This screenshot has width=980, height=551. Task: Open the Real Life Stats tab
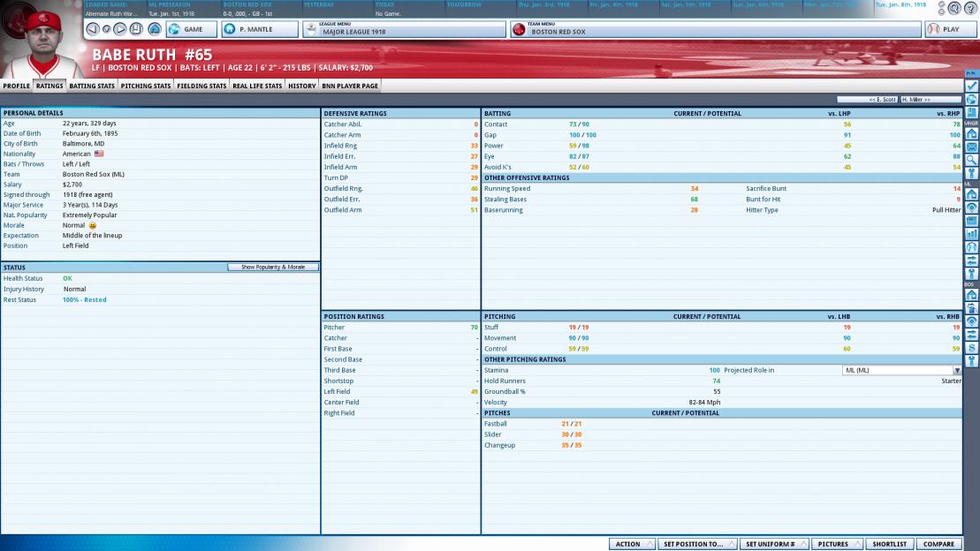pos(257,86)
